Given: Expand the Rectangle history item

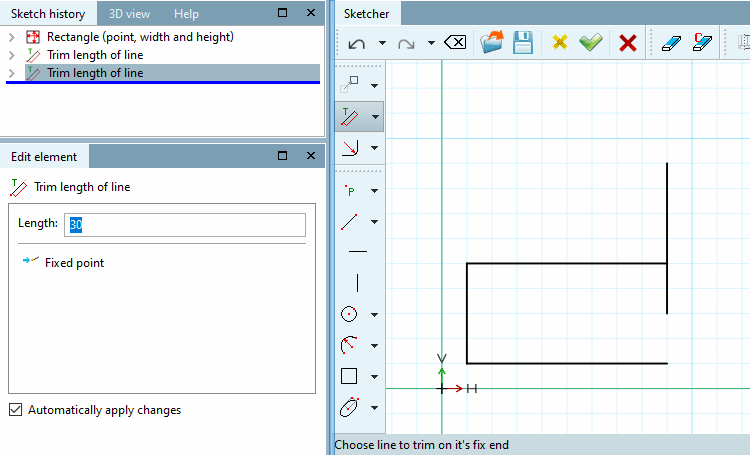Looking at the screenshot, I should (12, 37).
